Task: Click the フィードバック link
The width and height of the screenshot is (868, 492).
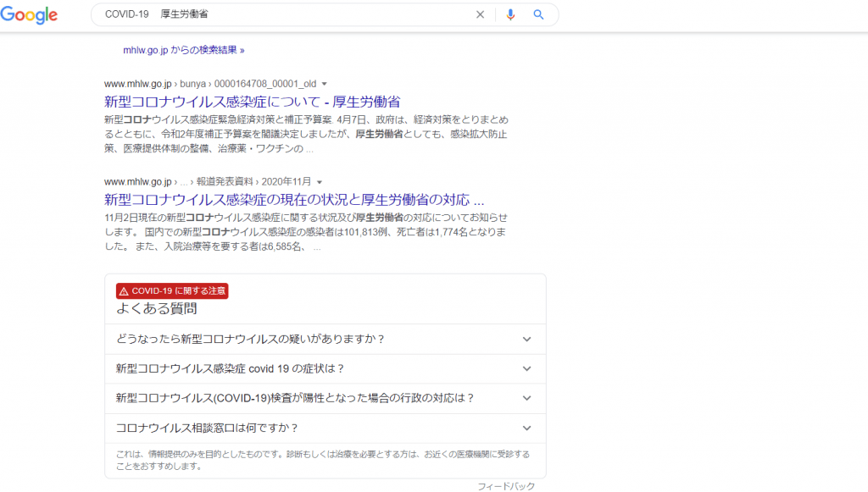Action: (506, 486)
